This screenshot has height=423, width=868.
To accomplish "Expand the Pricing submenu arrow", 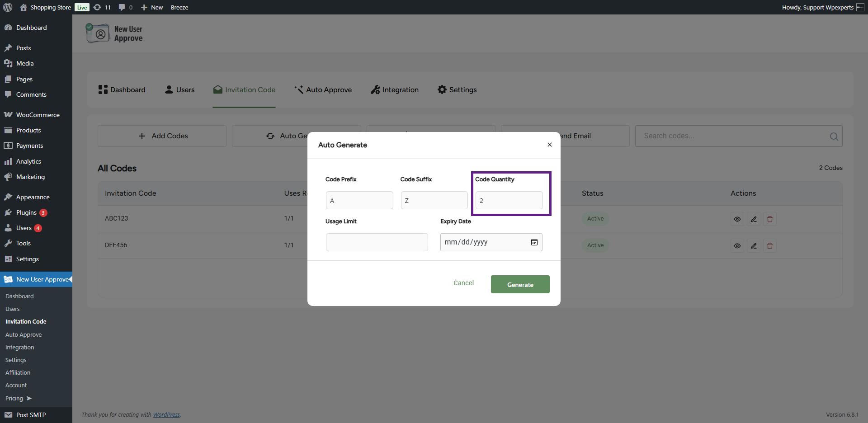I will pos(29,398).
